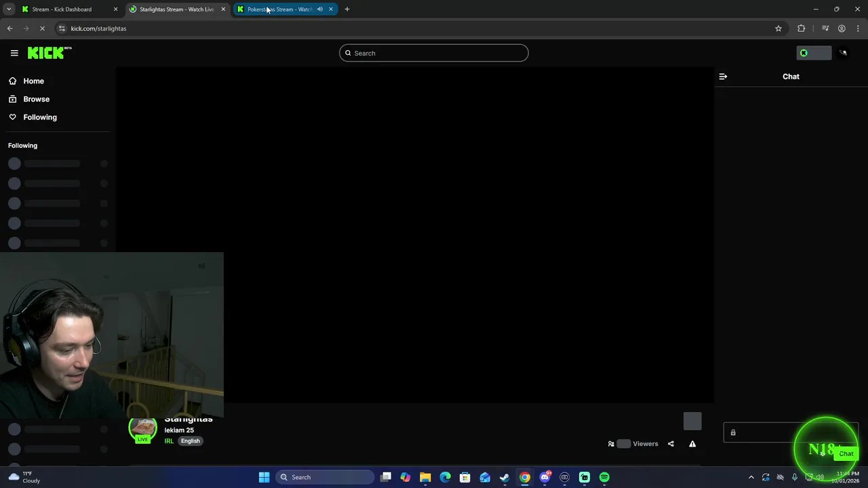Open Browse in the sidebar

[x=36, y=99]
